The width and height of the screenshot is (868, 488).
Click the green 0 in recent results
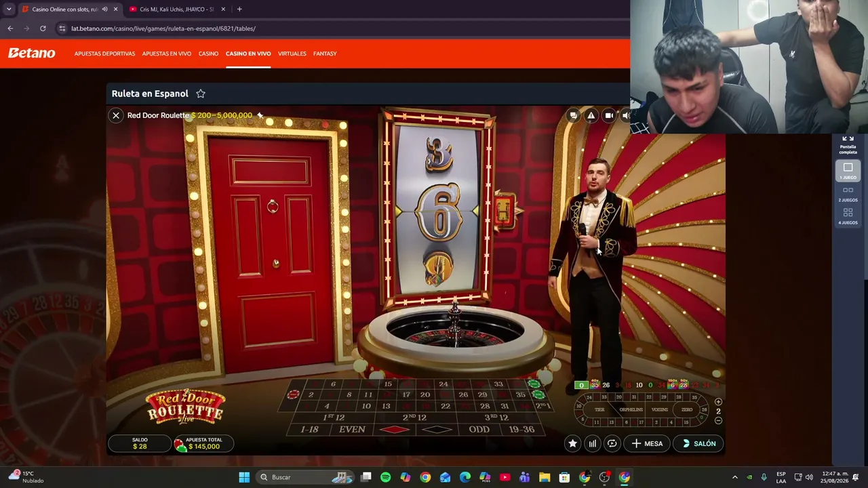pyautogui.click(x=581, y=385)
